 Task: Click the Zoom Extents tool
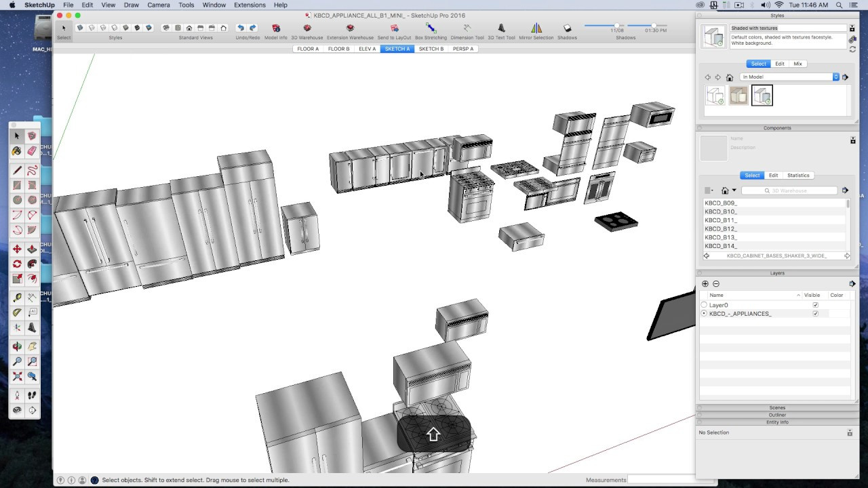pos(17,376)
